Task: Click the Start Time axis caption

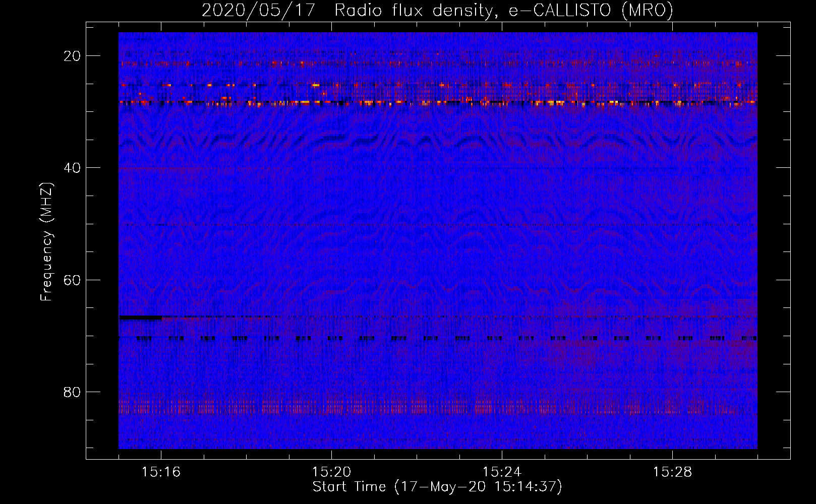Action: 437,487
